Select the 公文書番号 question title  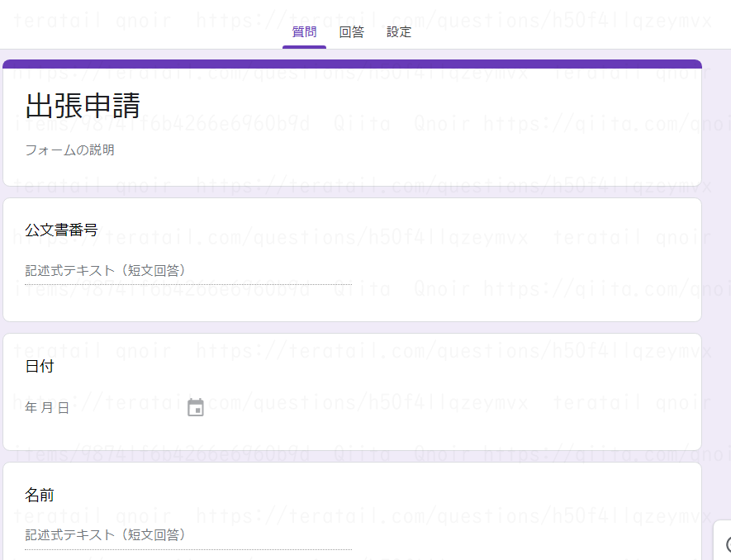[61, 230]
